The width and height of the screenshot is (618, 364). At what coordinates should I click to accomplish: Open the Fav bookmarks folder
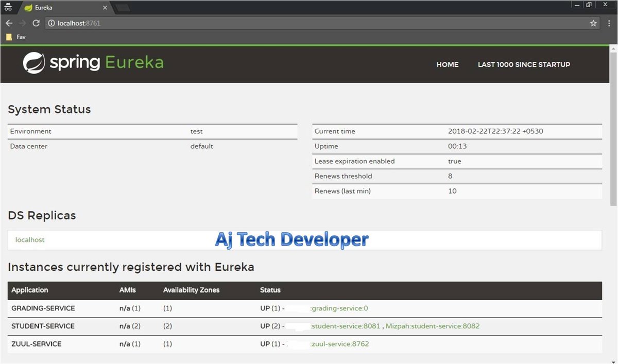[x=15, y=37]
